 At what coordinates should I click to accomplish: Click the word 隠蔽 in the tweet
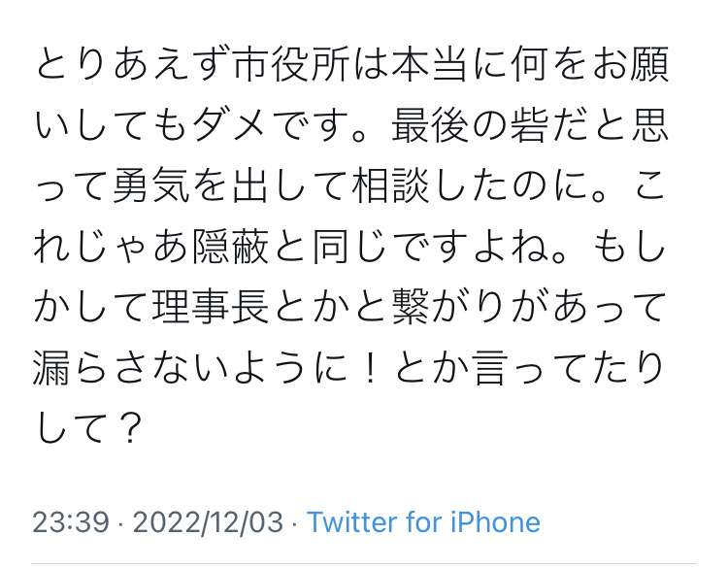[231, 247]
